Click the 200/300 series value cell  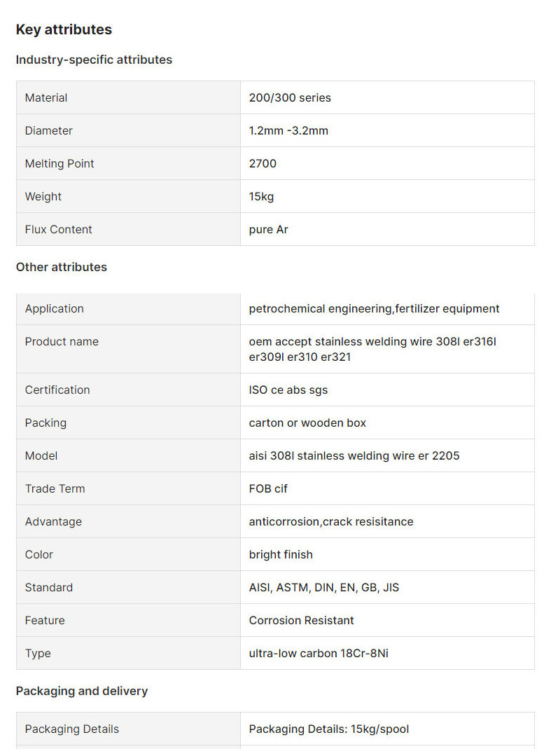click(290, 97)
